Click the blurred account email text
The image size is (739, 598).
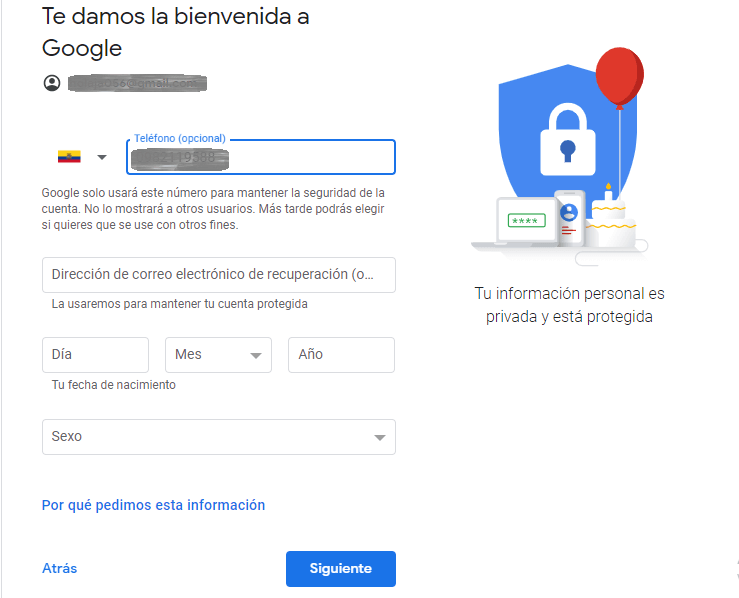point(137,83)
